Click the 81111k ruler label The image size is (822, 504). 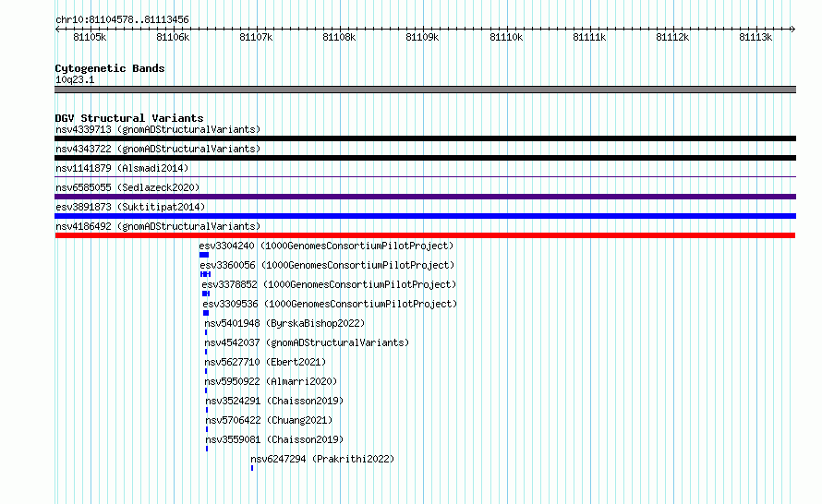[590, 37]
